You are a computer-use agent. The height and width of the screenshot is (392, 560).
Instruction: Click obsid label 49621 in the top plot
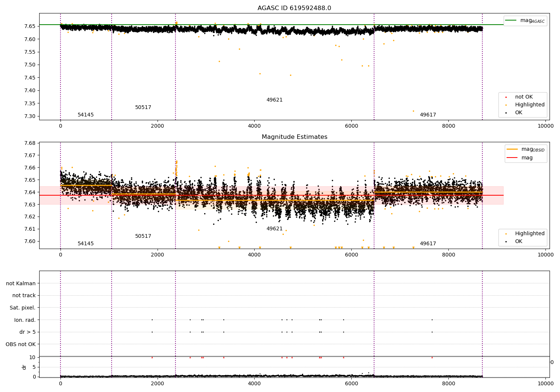click(x=274, y=100)
